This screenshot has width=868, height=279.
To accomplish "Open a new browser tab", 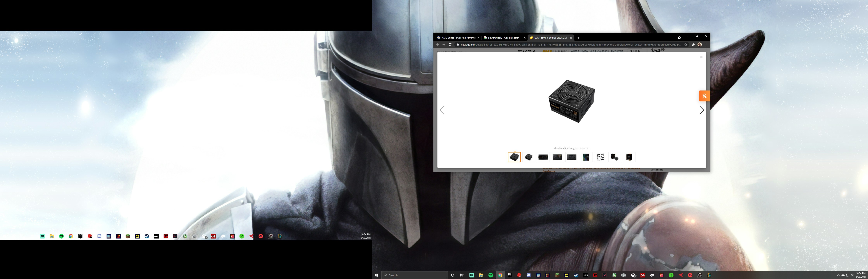I will pos(578,38).
